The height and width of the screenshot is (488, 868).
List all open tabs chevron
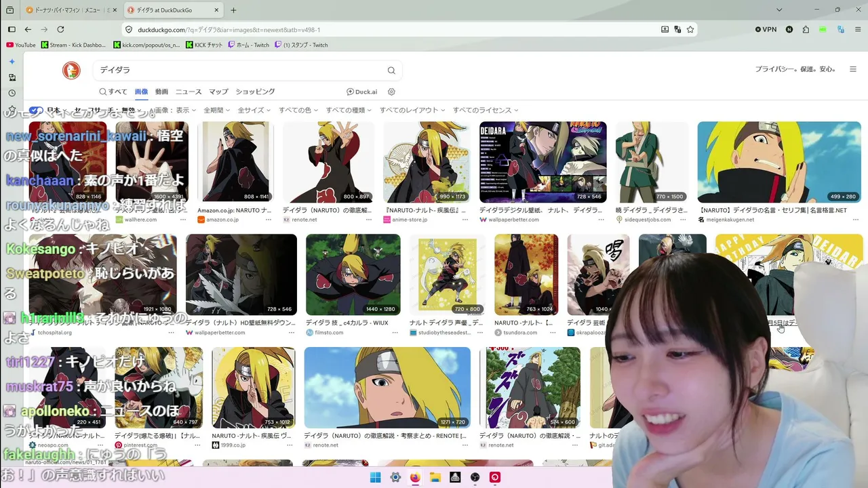pyautogui.click(x=779, y=10)
